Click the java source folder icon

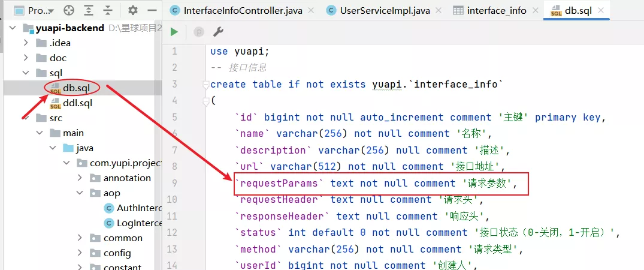tap(68, 148)
